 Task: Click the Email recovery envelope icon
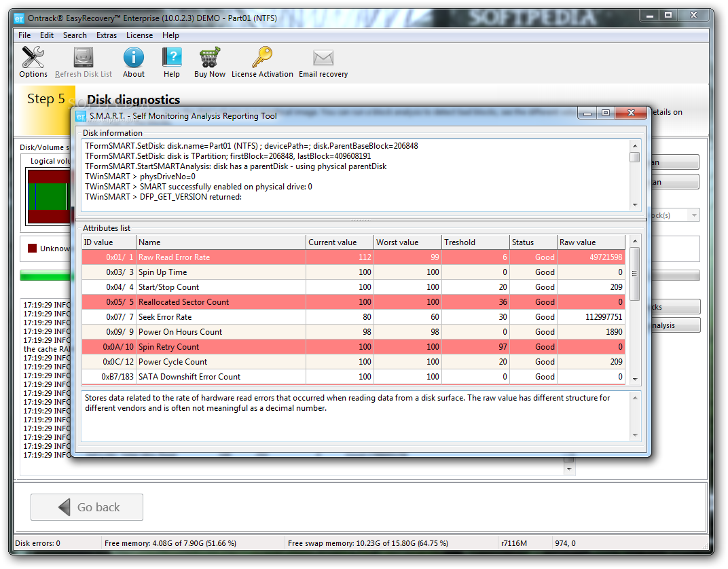pyautogui.click(x=323, y=58)
